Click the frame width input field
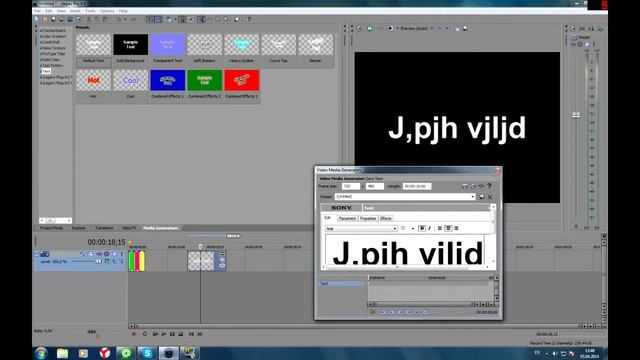 tap(351, 186)
